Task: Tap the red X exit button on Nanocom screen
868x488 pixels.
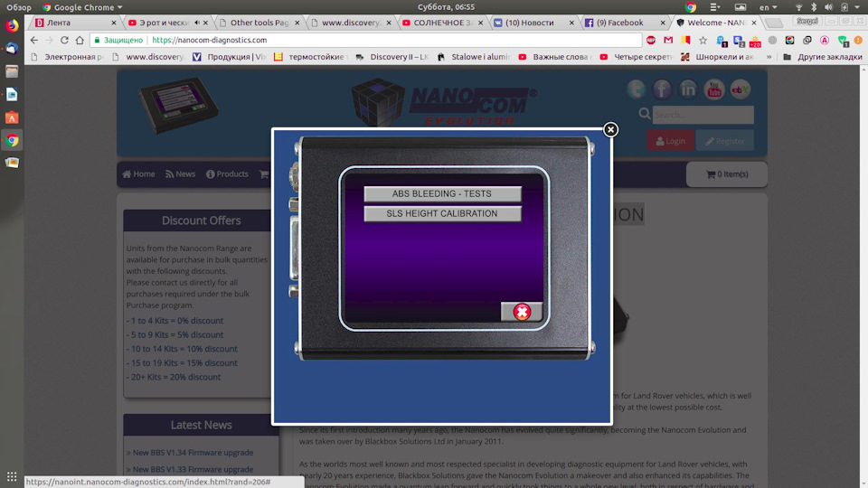Action: point(522,312)
